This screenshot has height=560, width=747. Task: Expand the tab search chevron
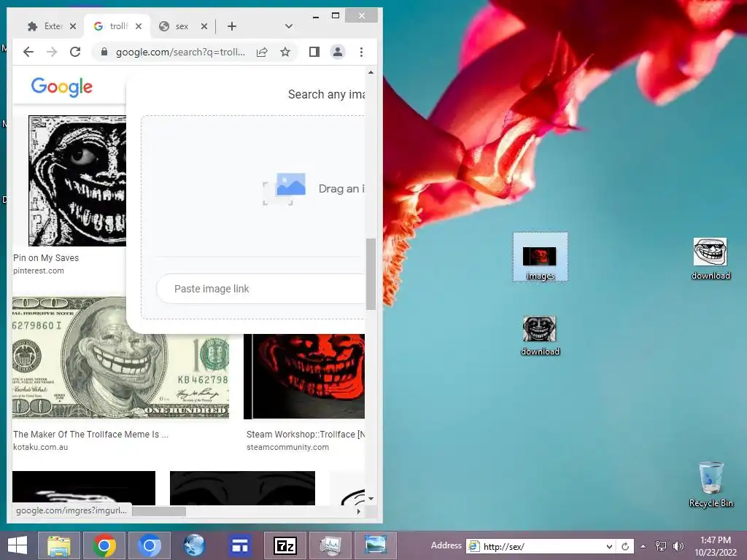289,26
